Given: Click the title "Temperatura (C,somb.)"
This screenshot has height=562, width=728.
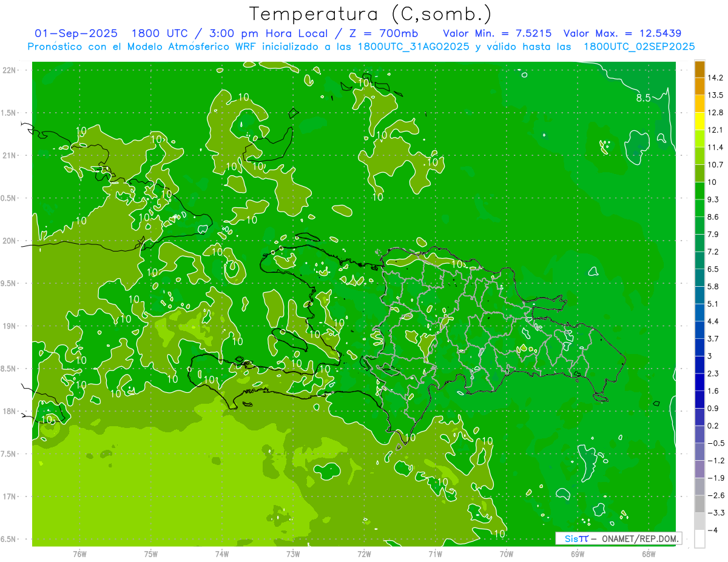Looking at the screenshot, I should (371, 14).
